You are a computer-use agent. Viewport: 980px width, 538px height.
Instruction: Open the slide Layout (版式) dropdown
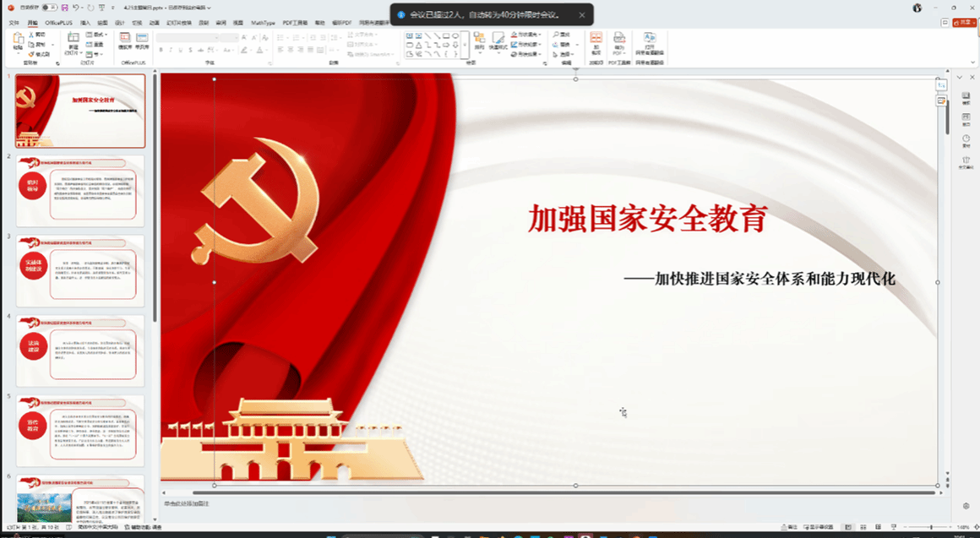tap(96, 35)
